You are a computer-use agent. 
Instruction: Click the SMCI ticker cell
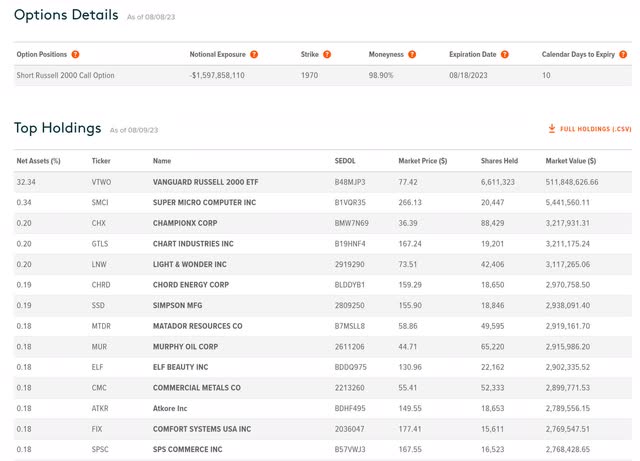(x=100, y=203)
